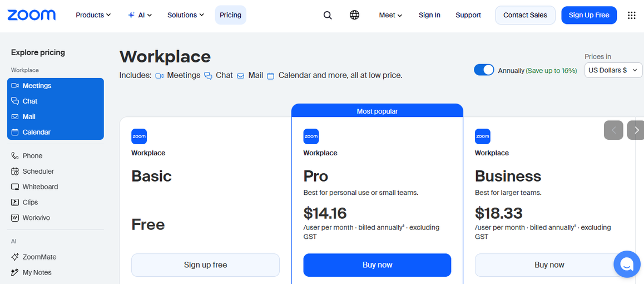The image size is (644, 284).
Task: Click the $14.16 Pro price
Action: pos(325,213)
